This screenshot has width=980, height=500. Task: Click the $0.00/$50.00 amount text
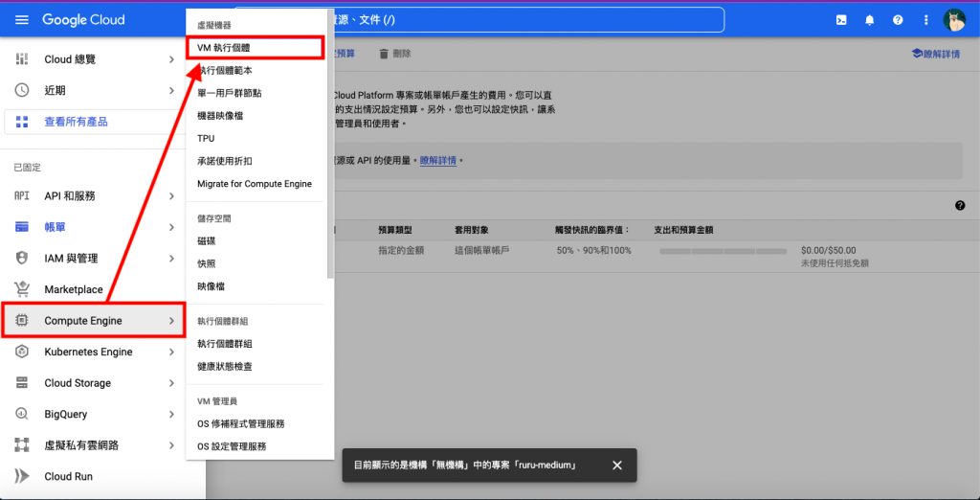click(x=828, y=250)
